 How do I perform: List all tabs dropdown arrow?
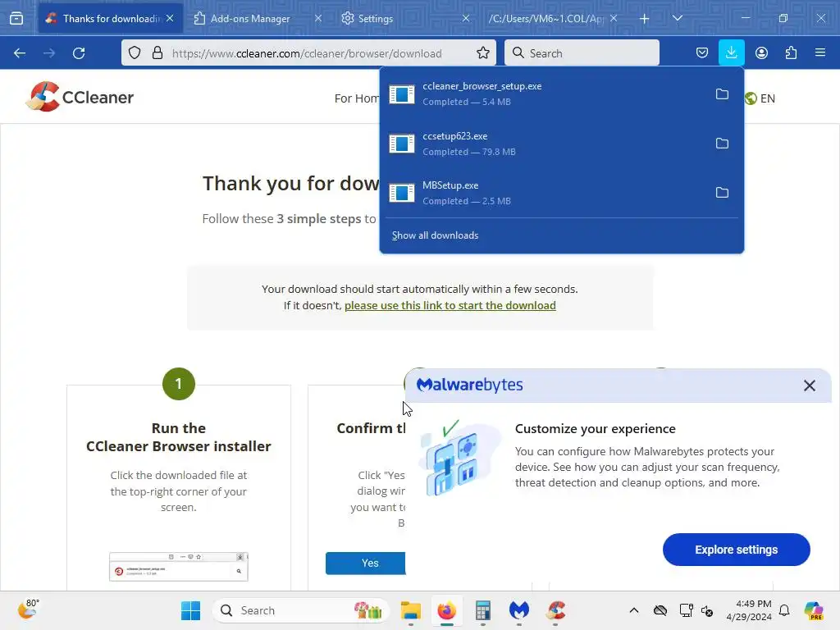pos(677,18)
